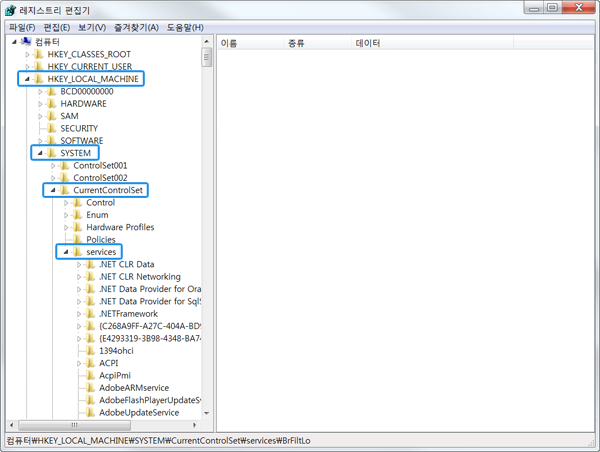Open the 보기(V) menu
Image resolution: width=600 pixels, height=452 pixels.
point(92,28)
